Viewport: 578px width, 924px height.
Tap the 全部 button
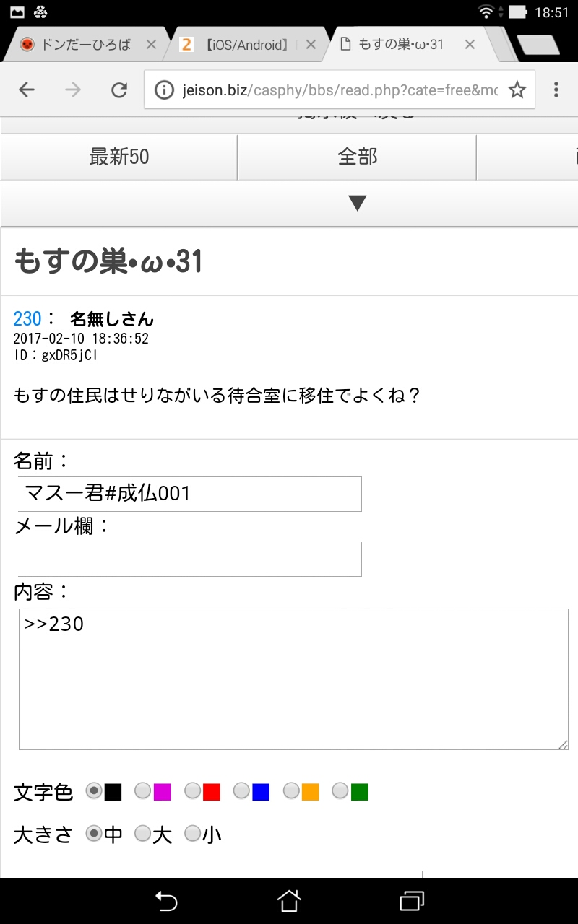click(357, 157)
